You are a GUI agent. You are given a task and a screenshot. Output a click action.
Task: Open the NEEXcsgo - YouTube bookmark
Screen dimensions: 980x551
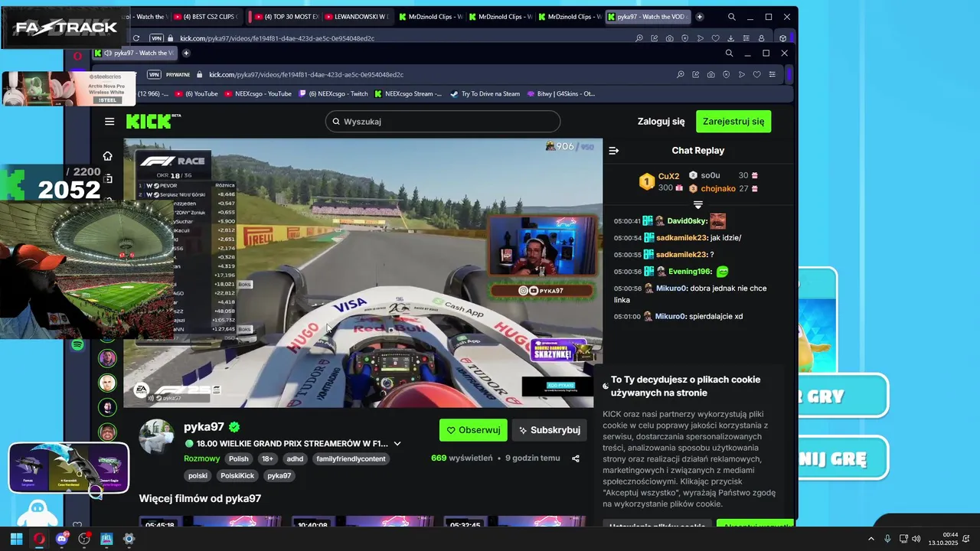258,94
